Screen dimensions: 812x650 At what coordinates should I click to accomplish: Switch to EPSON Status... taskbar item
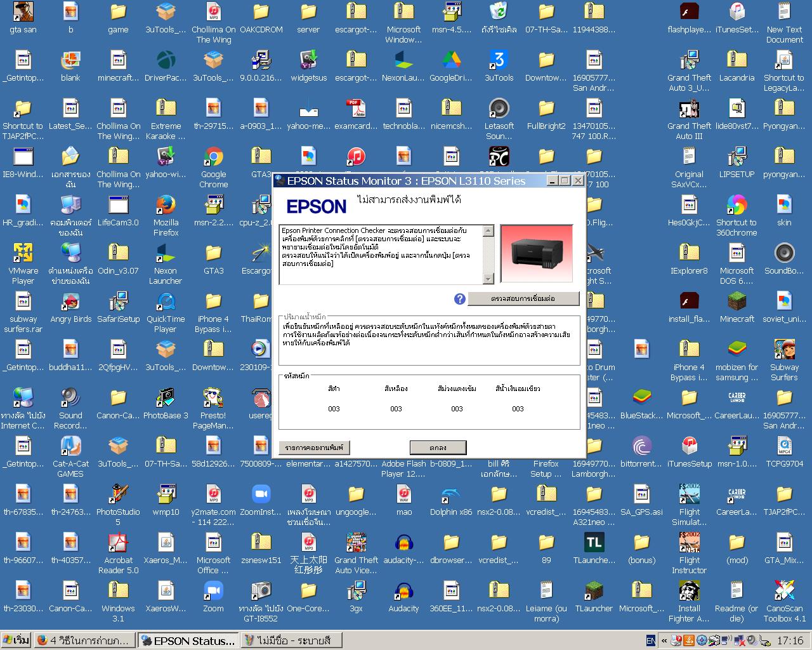pyautogui.click(x=188, y=640)
